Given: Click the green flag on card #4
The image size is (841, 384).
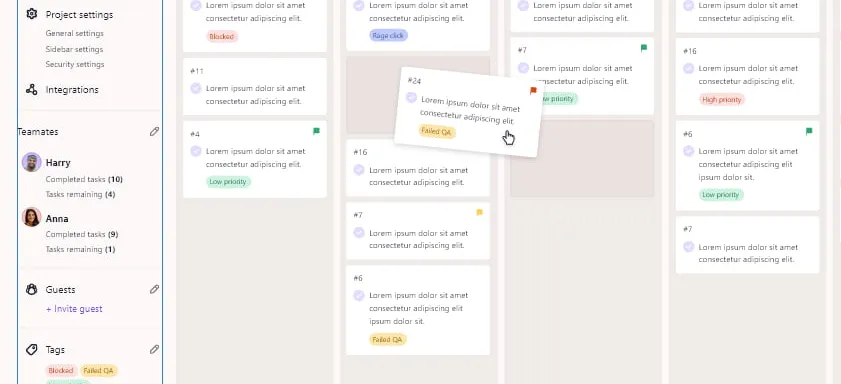Looking at the screenshot, I should click(x=316, y=131).
